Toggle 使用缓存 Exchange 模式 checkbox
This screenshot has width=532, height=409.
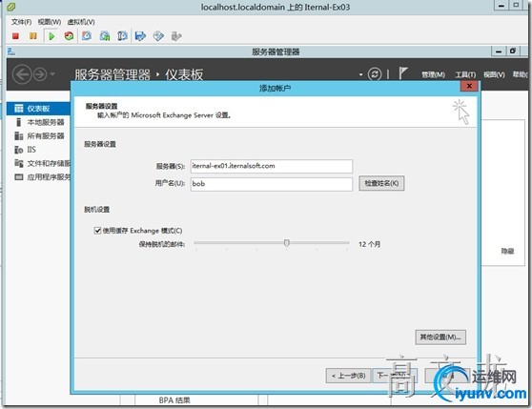[97, 231]
